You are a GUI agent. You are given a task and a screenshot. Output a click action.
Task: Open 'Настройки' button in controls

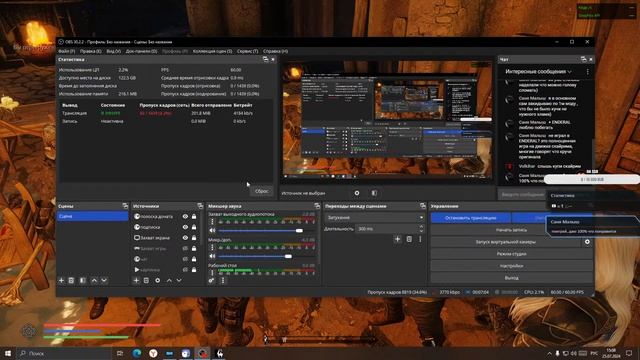click(x=511, y=266)
